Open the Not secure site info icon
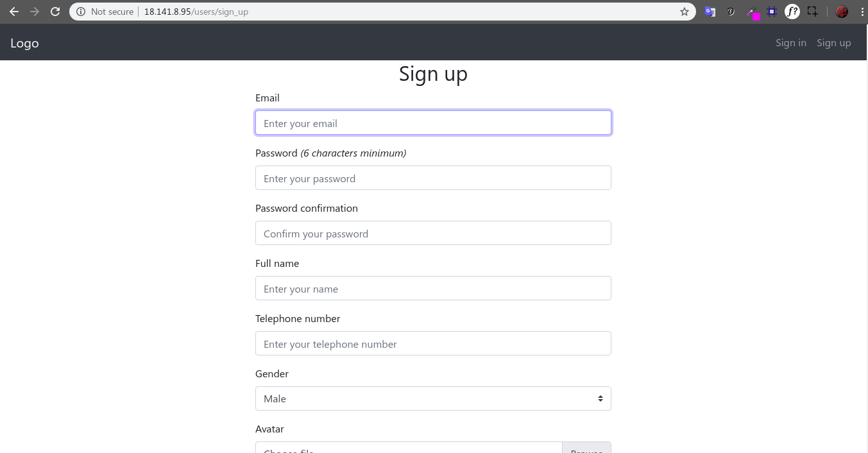Viewport: 868px width, 453px height. click(x=81, y=12)
